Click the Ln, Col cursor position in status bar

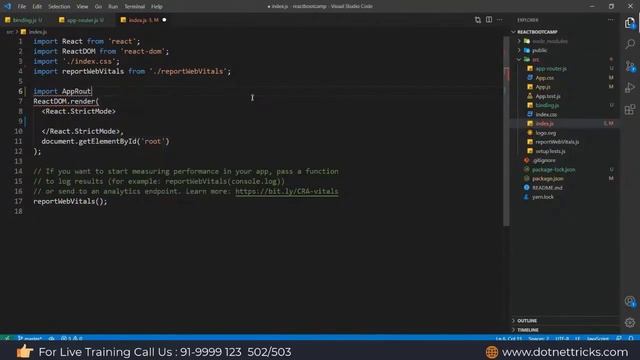coord(509,338)
